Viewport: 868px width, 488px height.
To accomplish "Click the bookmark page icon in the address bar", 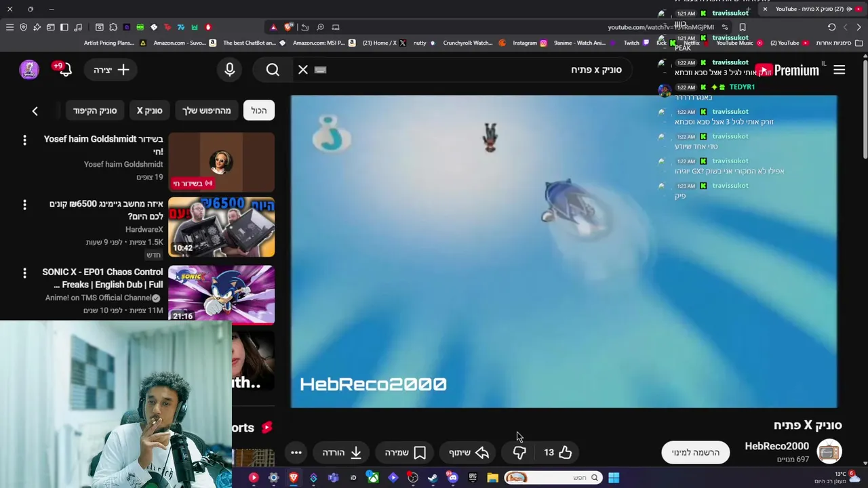I will click(743, 27).
